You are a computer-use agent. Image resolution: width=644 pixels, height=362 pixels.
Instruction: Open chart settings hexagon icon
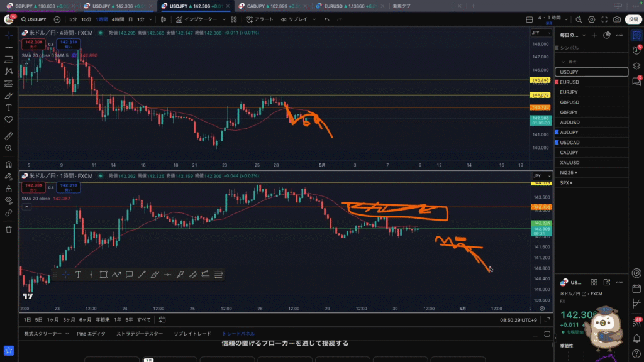(591, 19)
